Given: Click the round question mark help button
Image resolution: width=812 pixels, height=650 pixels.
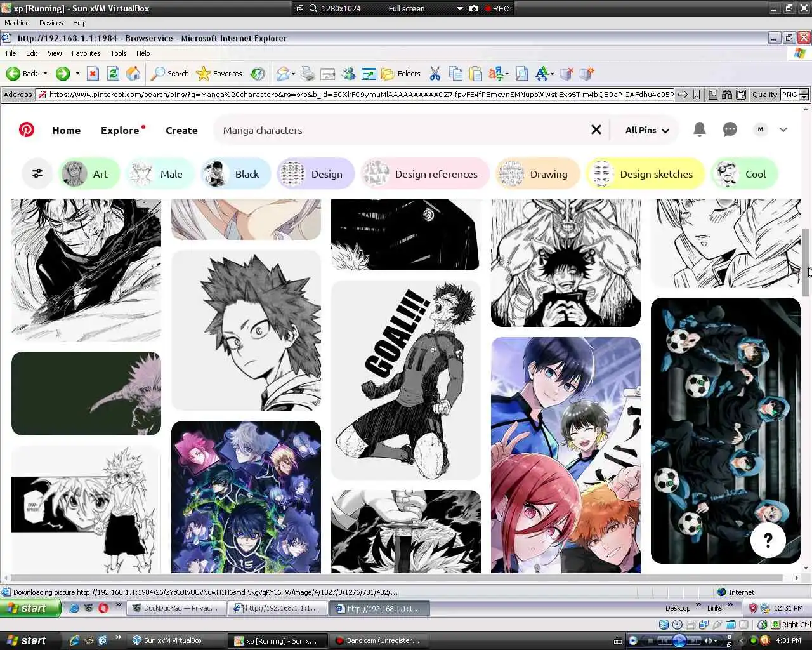Looking at the screenshot, I should [x=768, y=540].
